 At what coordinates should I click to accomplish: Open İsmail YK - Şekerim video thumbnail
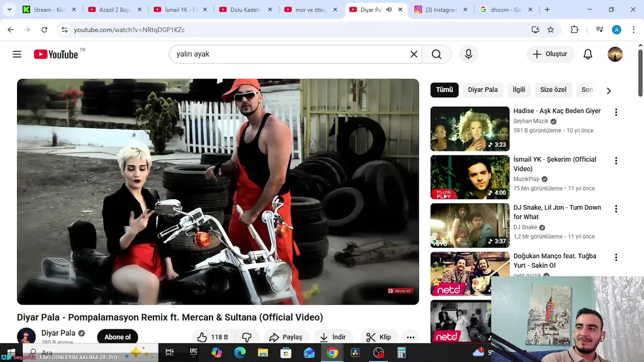pos(470,177)
